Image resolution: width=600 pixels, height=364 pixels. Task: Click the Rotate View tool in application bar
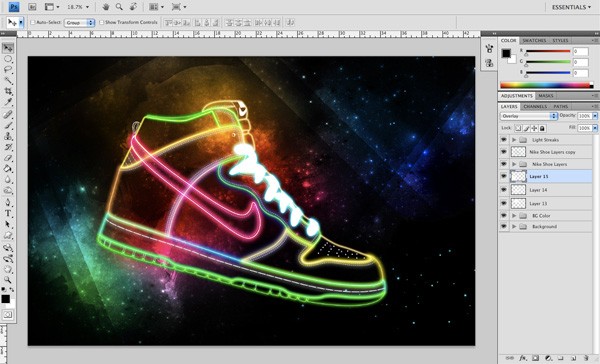tap(133, 7)
